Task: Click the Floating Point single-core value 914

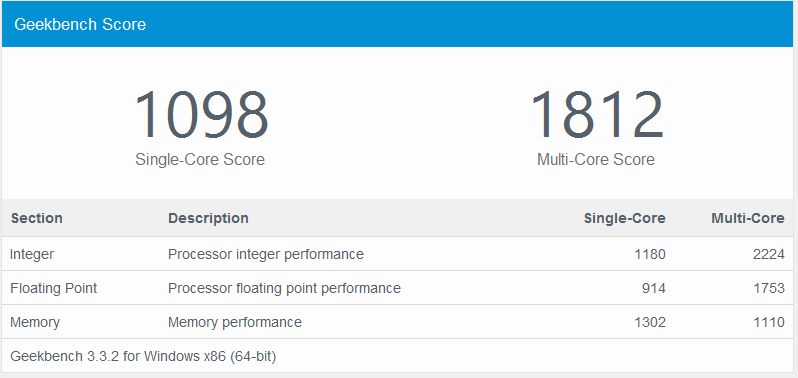Action: point(653,288)
